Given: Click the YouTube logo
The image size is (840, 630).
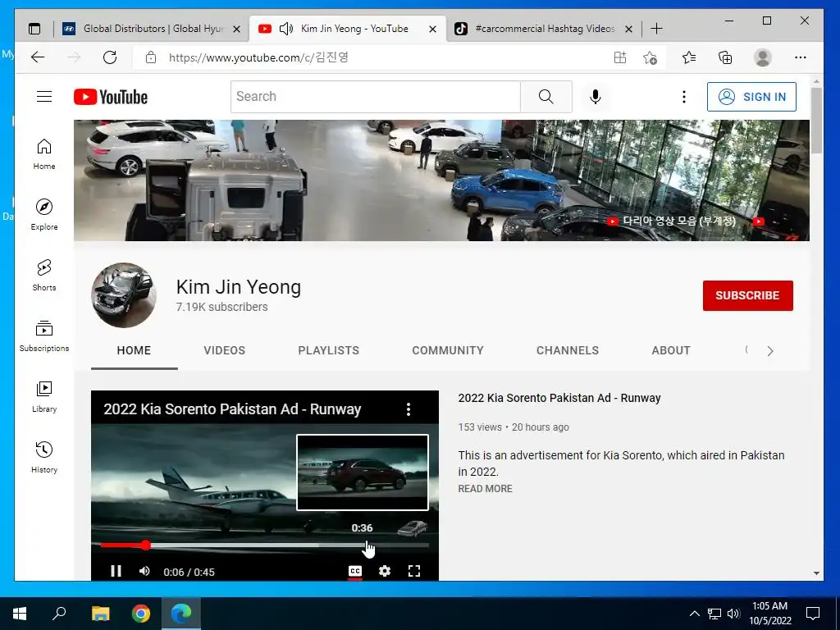Looking at the screenshot, I should [111, 97].
